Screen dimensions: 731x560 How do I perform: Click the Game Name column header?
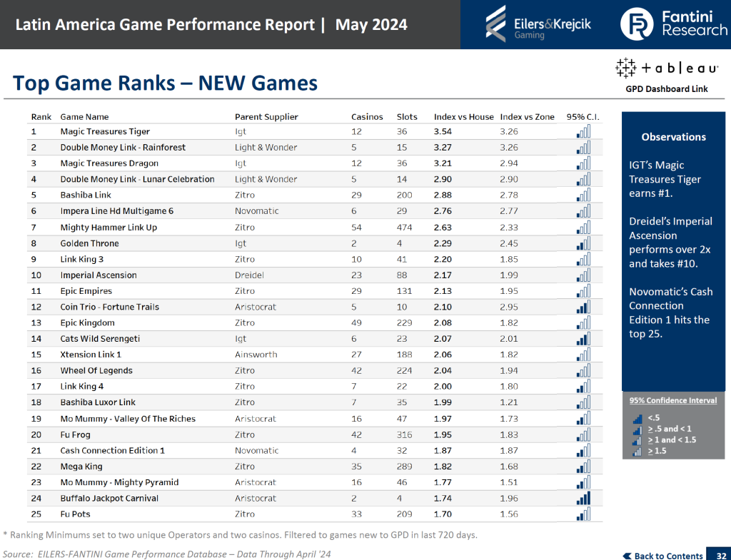tap(84, 117)
